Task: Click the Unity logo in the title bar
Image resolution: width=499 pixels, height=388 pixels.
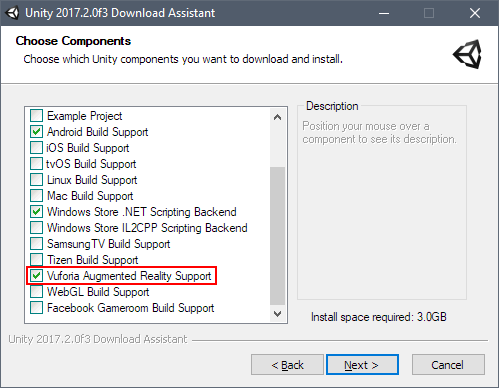Action: point(12,13)
